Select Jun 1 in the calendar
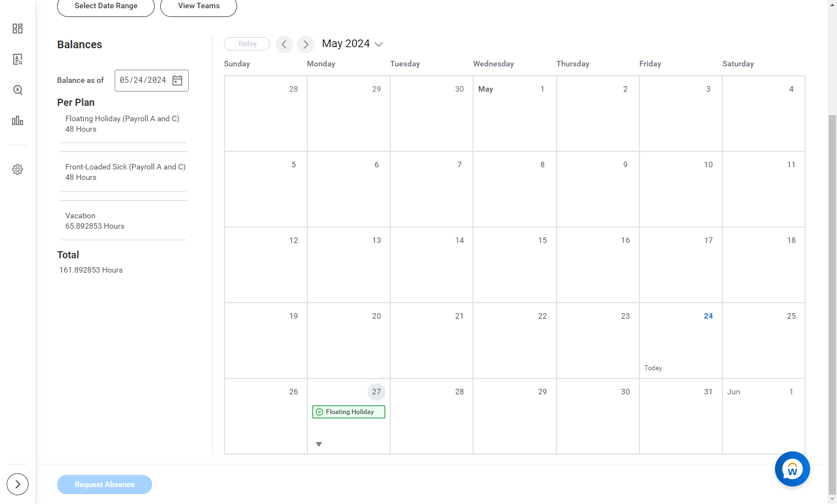Screen dimensions: 837x504 pos(763,416)
